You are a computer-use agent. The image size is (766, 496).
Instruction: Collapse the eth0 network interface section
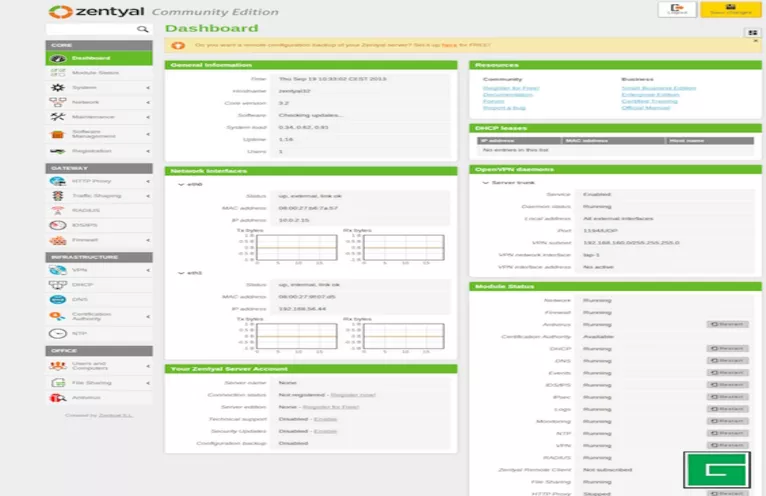pos(179,184)
